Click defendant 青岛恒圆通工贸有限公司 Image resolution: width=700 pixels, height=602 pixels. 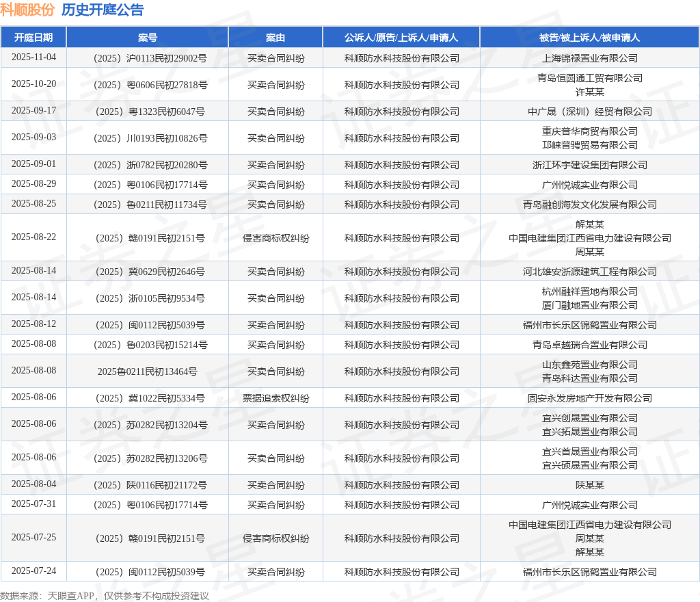point(590,78)
